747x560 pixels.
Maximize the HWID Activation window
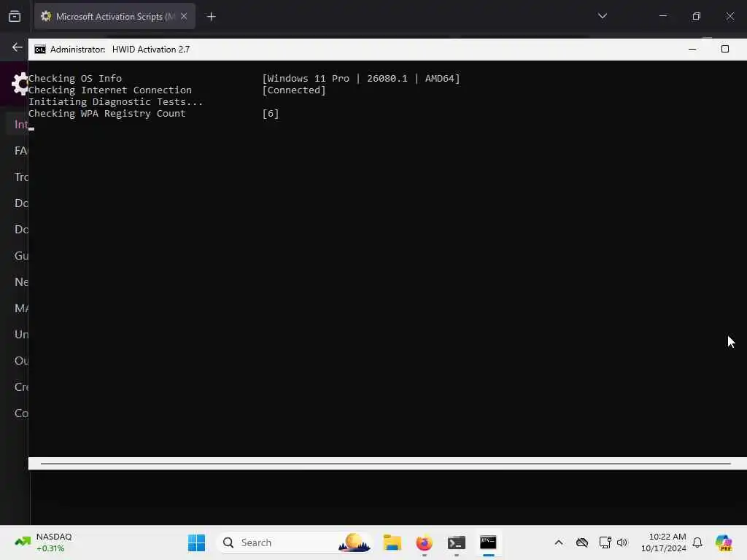click(x=725, y=49)
